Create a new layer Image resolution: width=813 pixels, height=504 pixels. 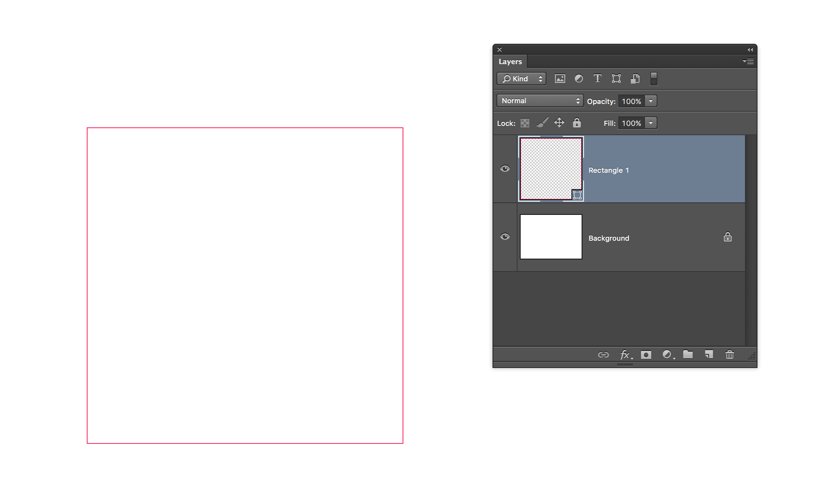click(708, 354)
